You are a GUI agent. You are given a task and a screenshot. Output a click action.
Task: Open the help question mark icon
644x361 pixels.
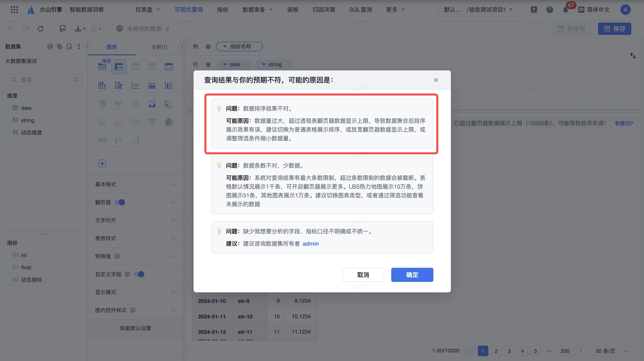pyautogui.click(x=550, y=10)
